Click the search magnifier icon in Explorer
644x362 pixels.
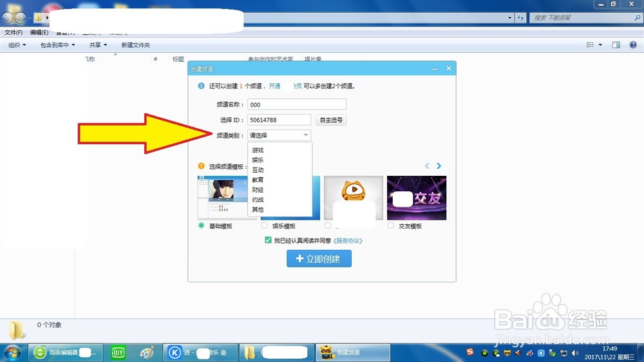(x=637, y=17)
